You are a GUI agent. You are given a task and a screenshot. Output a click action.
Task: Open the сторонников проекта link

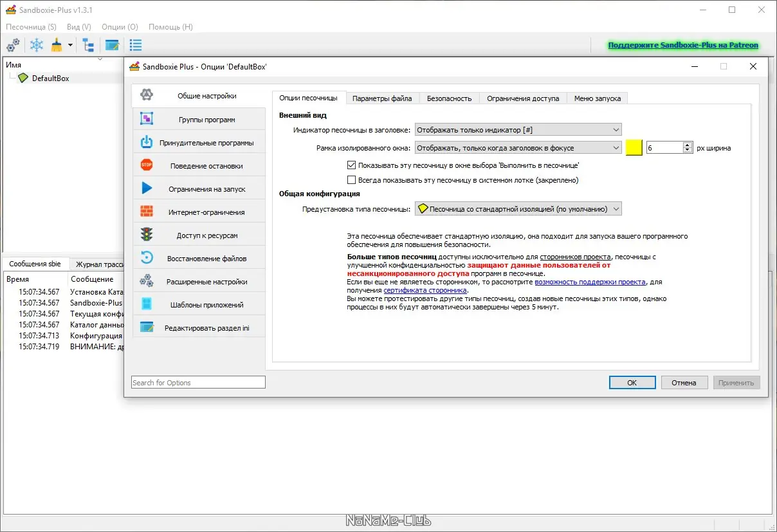[x=575, y=257]
